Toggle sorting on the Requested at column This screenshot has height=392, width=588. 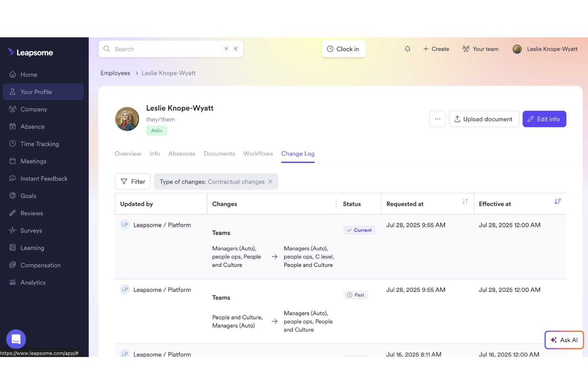coord(465,201)
